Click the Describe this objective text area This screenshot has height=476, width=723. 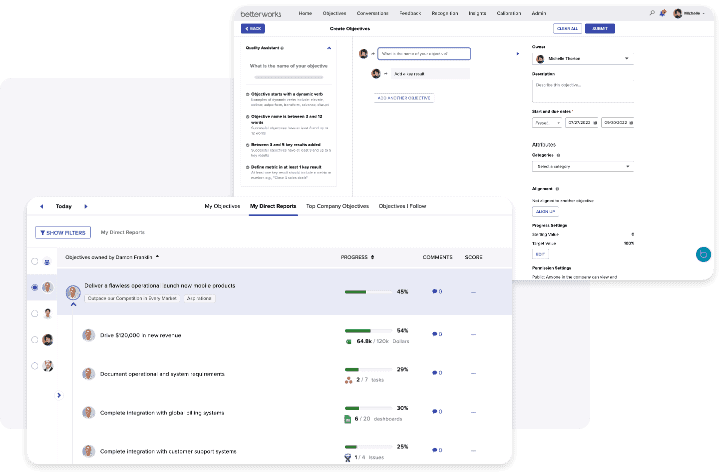point(583,91)
